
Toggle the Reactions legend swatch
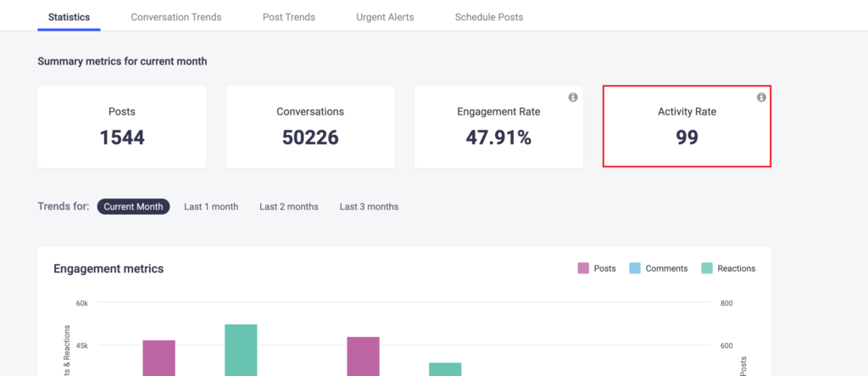(707, 268)
